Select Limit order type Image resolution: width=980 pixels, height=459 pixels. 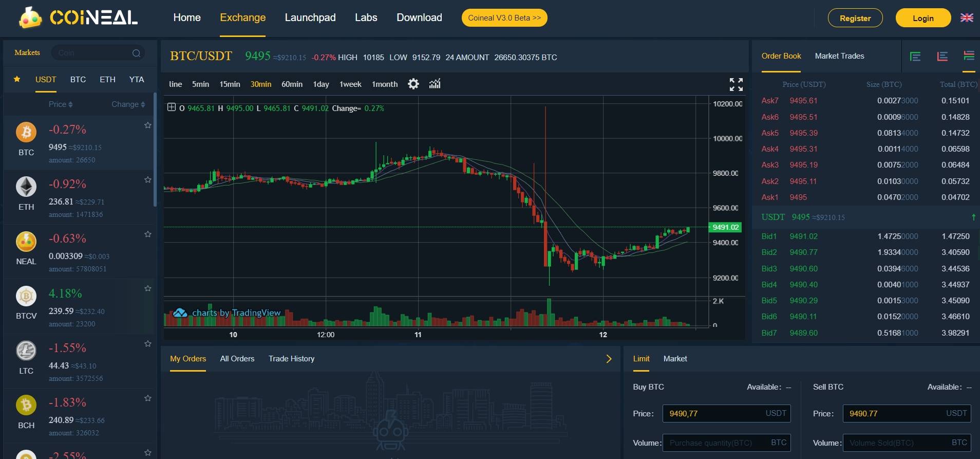pyautogui.click(x=641, y=359)
